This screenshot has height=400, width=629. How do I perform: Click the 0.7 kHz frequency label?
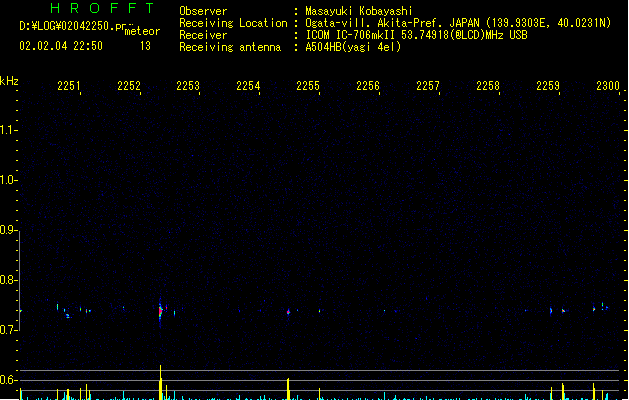(x=8, y=330)
